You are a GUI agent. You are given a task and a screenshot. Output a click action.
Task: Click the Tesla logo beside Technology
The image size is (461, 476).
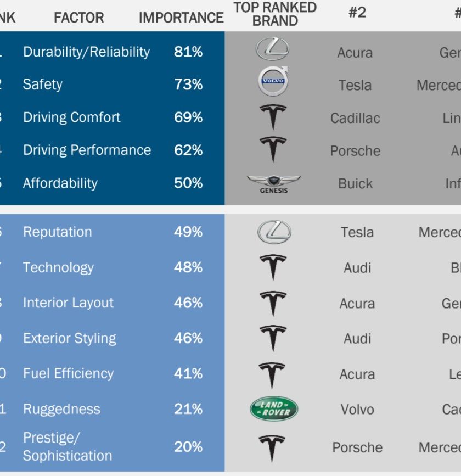[273, 267]
